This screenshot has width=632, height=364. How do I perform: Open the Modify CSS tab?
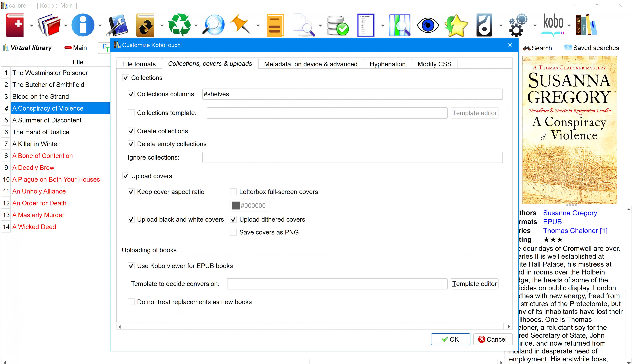[434, 64]
